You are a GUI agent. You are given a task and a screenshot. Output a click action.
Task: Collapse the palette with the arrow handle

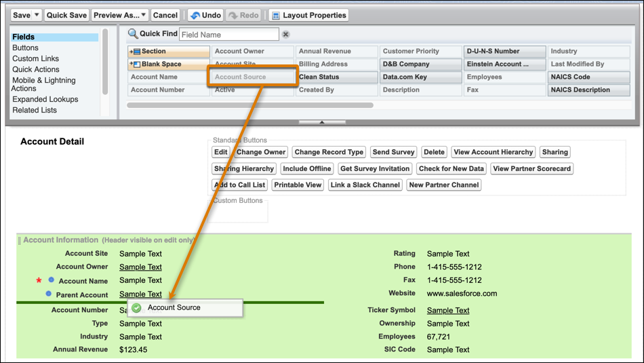pyautogui.click(x=322, y=122)
